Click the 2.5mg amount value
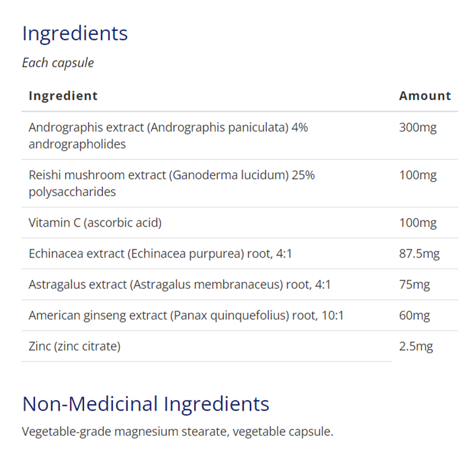This screenshot has height=476, width=476. (416, 346)
